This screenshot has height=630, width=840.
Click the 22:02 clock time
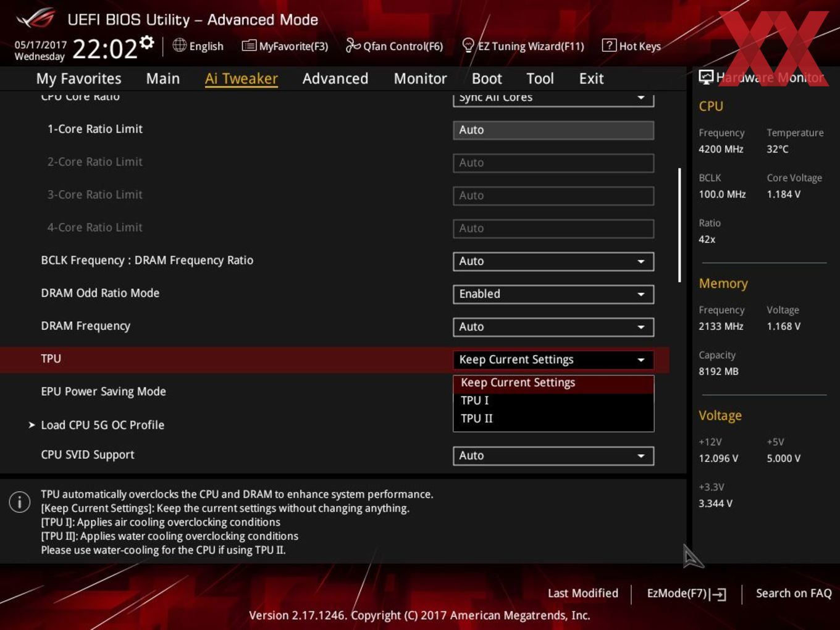(105, 49)
